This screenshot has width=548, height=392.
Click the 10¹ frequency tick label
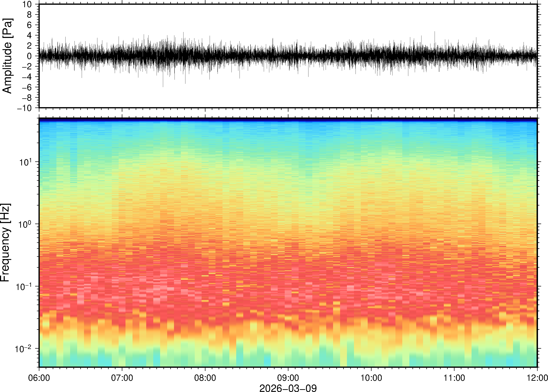(x=25, y=162)
